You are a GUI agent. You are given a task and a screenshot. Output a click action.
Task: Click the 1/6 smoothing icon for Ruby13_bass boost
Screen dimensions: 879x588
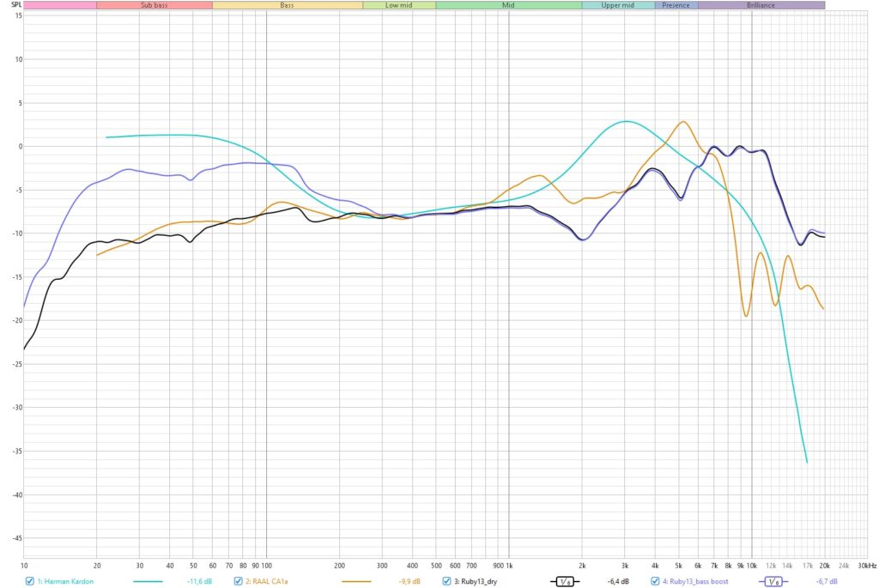(x=774, y=581)
